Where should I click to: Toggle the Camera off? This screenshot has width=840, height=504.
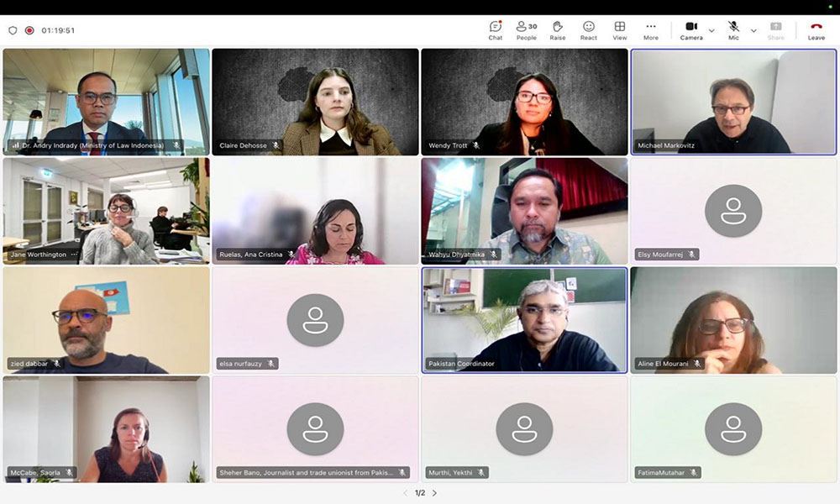coord(691,30)
